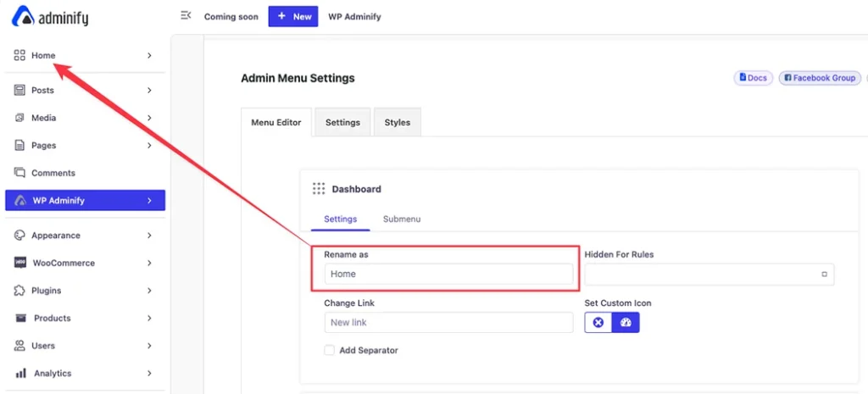Click the Coming soon link
The image size is (868, 394).
pyautogui.click(x=231, y=17)
